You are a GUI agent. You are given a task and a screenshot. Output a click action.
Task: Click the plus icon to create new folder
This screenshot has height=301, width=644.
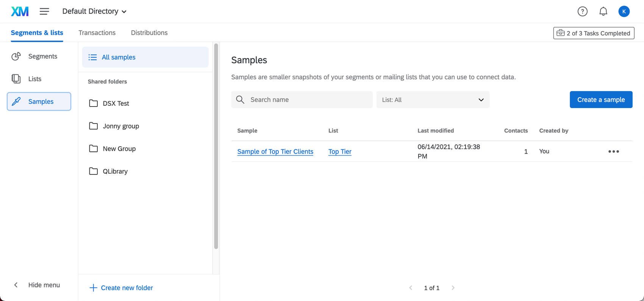pos(93,288)
